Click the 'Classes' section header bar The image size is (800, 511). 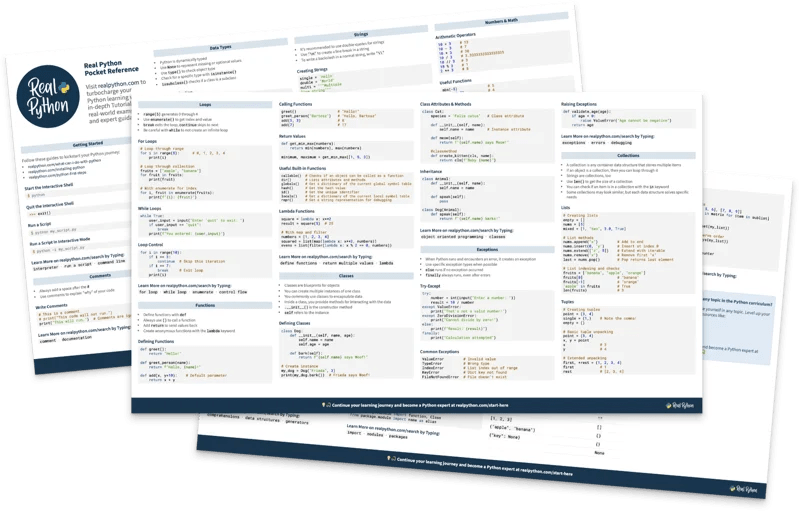346,276
